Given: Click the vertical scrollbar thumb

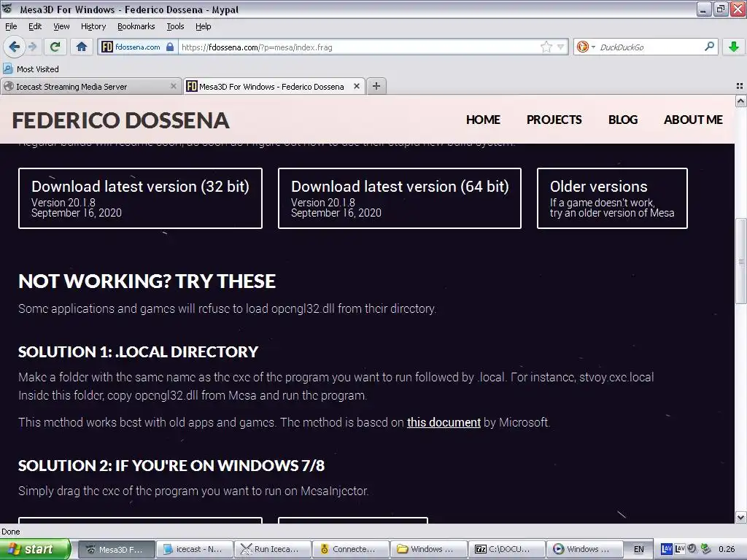Looking at the screenshot, I should click(x=740, y=261).
